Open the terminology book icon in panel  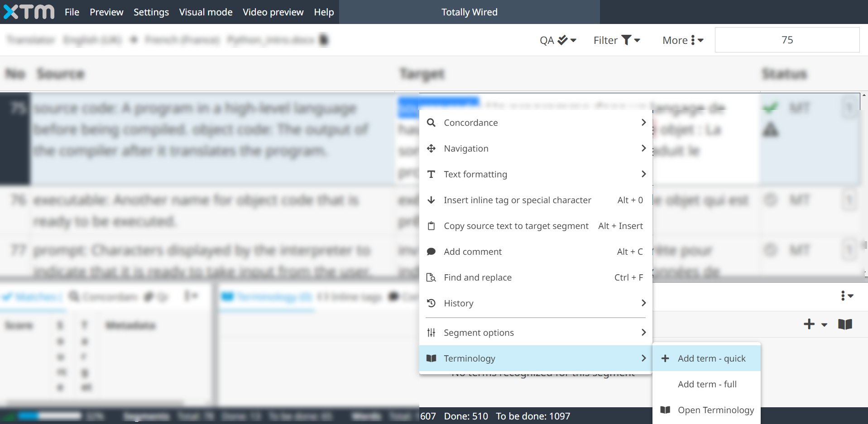(x=845, y=324)
